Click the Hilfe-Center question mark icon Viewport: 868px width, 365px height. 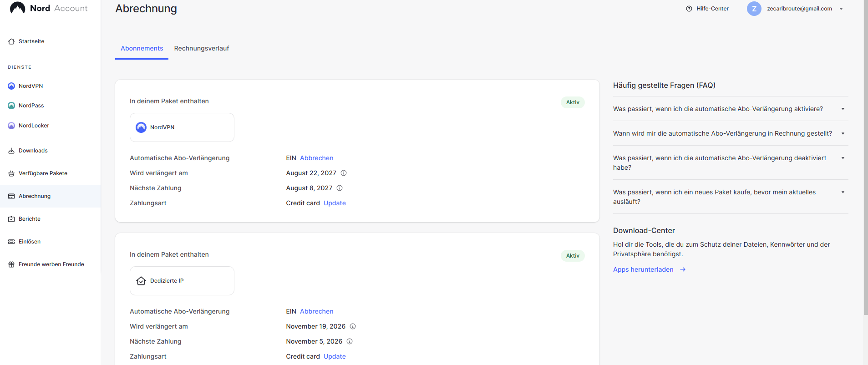689,9
